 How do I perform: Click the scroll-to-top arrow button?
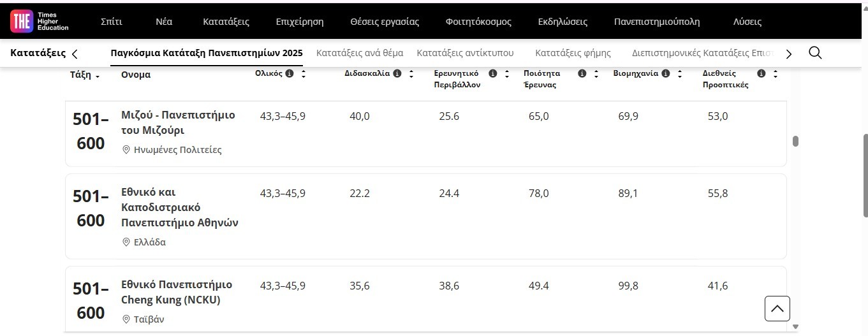tap(777, 309)
